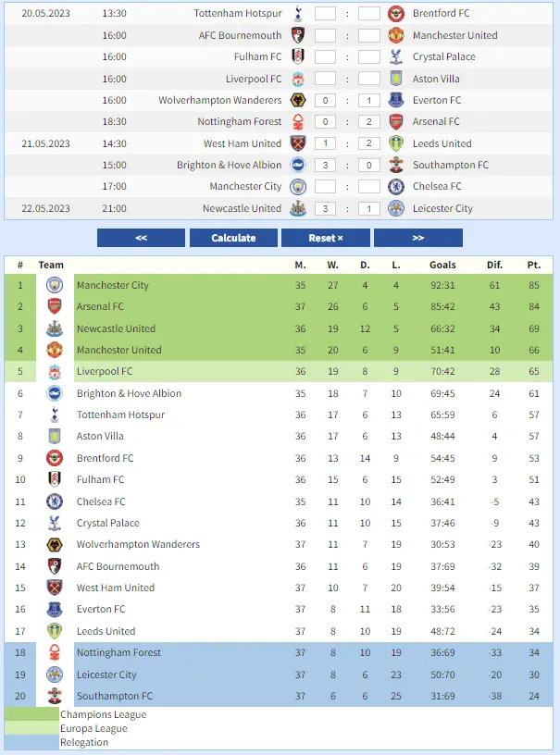
Task: Click Chelsea FC crest in fixtures list
Action: tap(396, 187)
